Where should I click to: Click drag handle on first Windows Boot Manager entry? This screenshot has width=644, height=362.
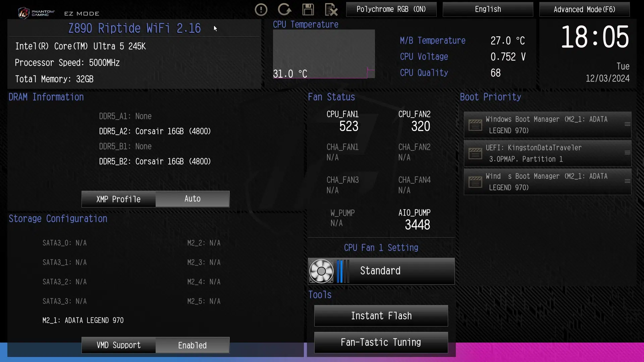tap(627, 124)
